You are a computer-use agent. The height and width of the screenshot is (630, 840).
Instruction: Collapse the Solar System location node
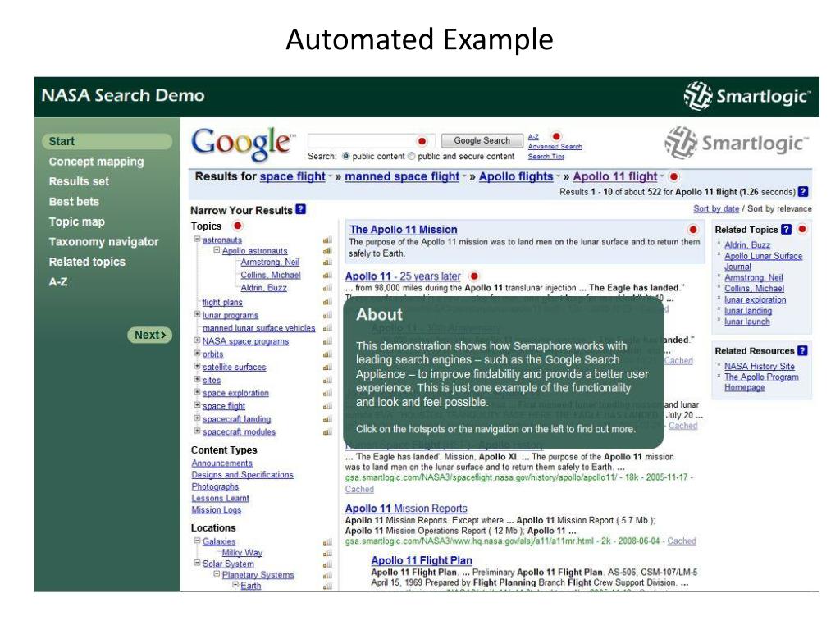click(197, 563)
